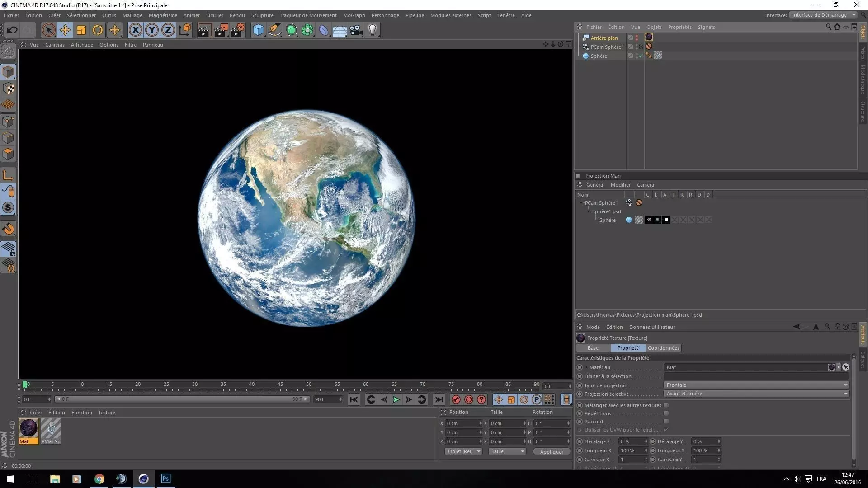Open the MoGraph menu
The width and height of the screenshot is (868, 488).
[354, 15]
